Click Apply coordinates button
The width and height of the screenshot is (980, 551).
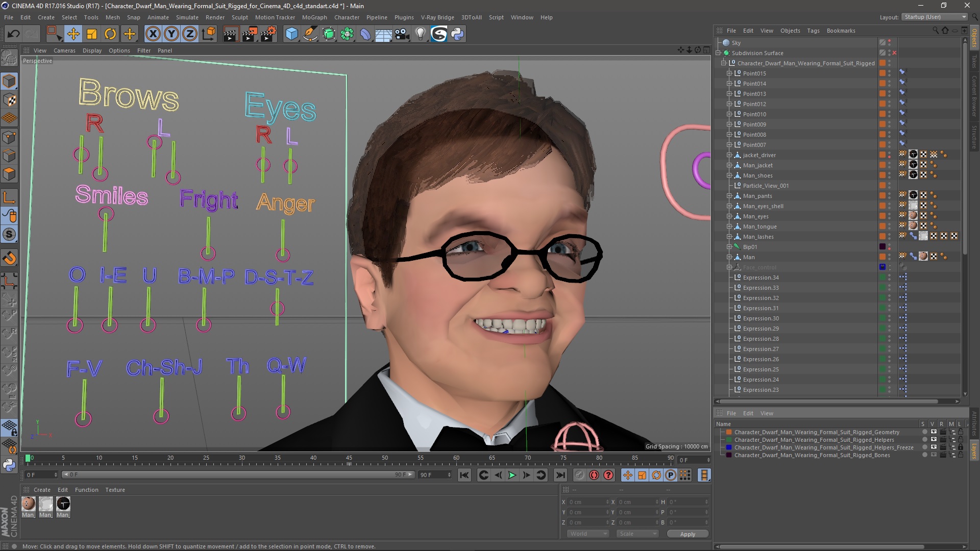point(688,534)
